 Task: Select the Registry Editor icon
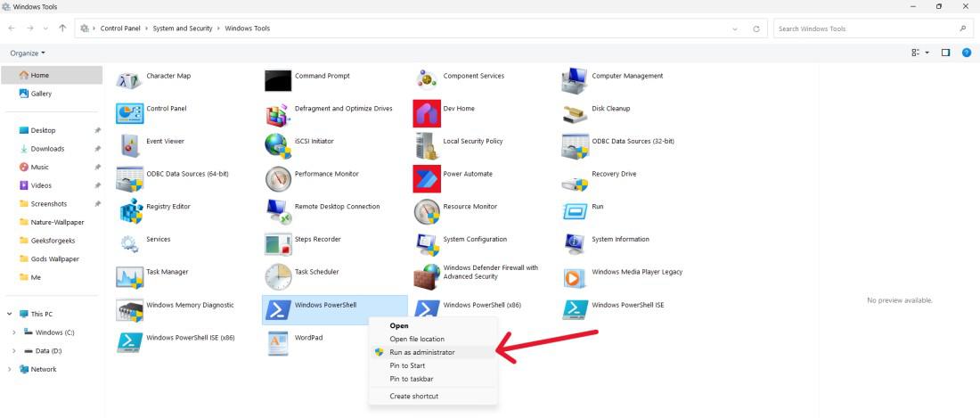click(x=131, y=211)
